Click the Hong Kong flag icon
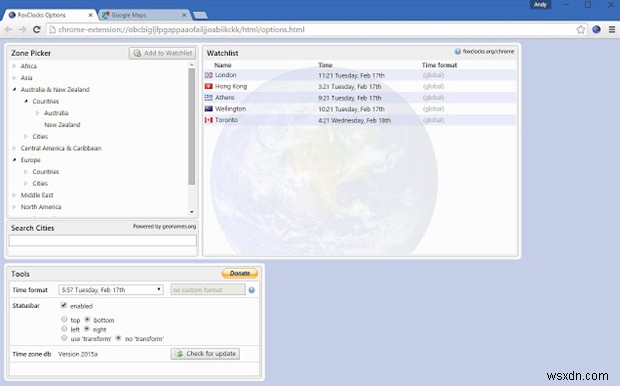The image size is (620, 386). pyautogui.click(x=208, y=86)
